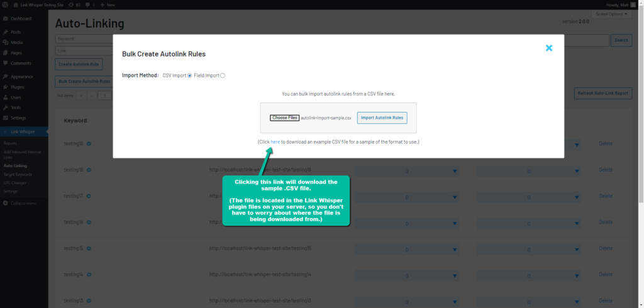Click the Dashboard icon in sidebar

point(5,19)
